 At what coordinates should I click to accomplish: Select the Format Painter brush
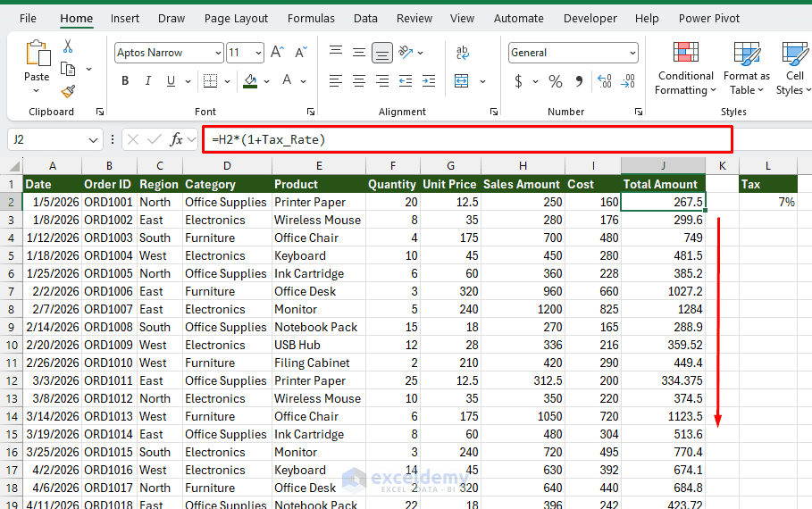(x=68, y=92)
